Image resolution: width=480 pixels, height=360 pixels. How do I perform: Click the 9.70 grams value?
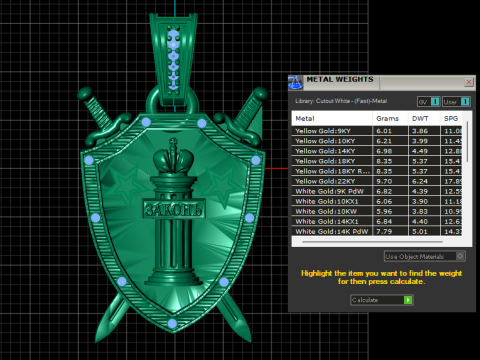pyautogui.click(x=384, y=181)
